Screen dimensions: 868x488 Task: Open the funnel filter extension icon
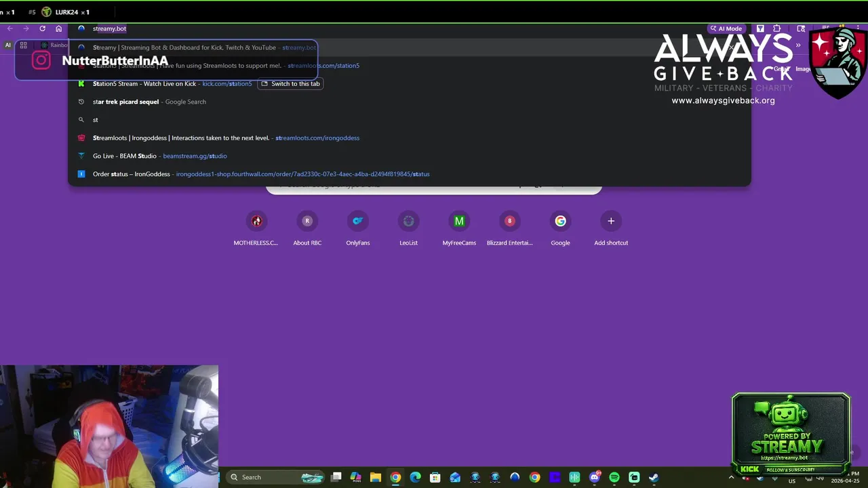pos(760,28)
